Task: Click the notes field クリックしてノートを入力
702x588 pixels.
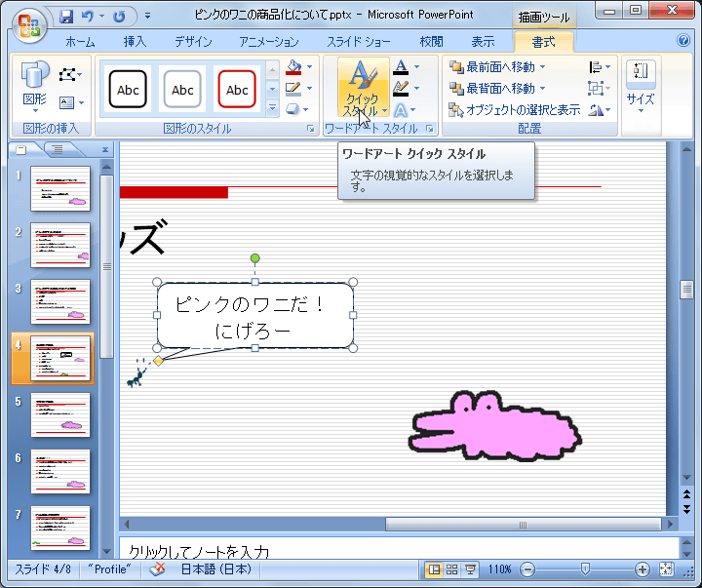Action: pos(399,550)
